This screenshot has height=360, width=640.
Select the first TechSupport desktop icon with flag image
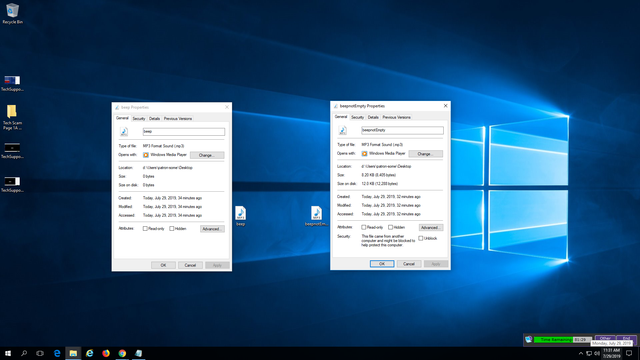[12, 83]
